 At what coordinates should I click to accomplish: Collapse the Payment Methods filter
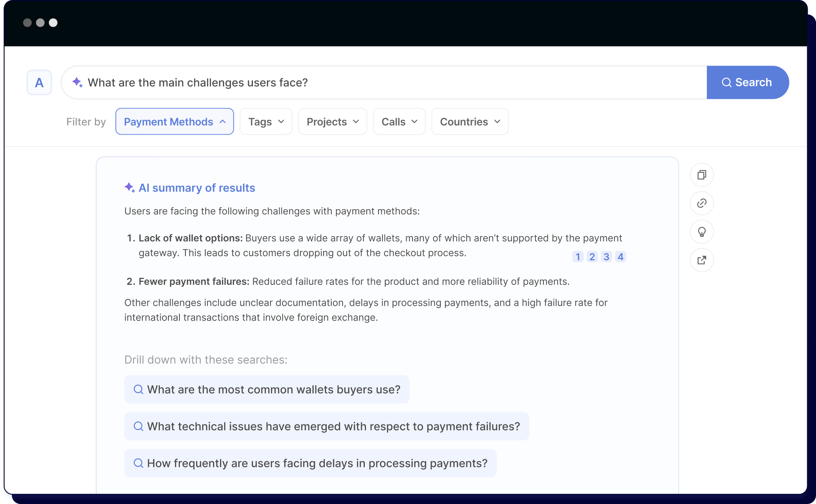(x=174, y=122)
